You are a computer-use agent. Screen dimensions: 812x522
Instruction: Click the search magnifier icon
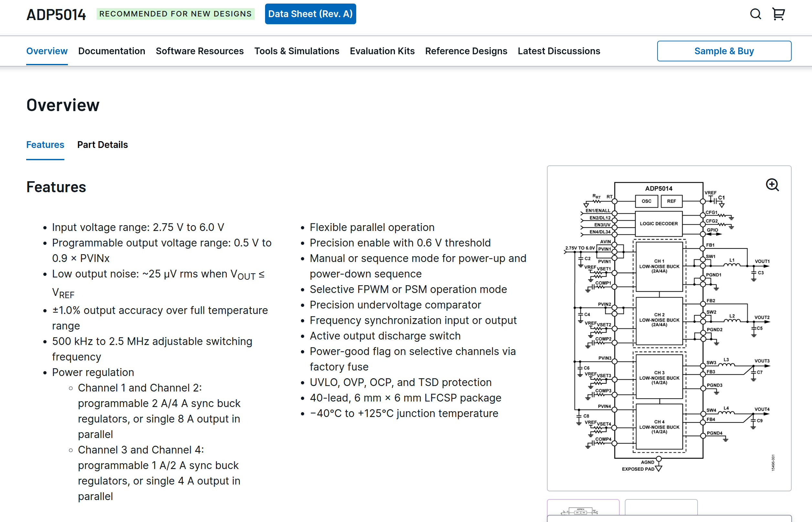pos(755,14)
